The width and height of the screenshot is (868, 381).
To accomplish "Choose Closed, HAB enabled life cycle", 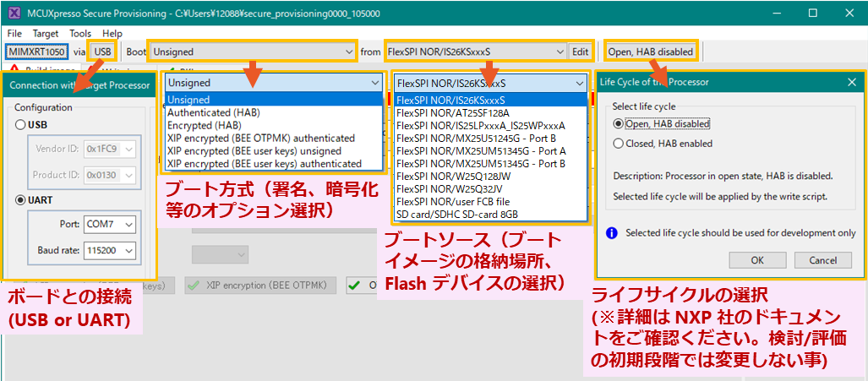I will pyautogui.click(x=619, y=144).
